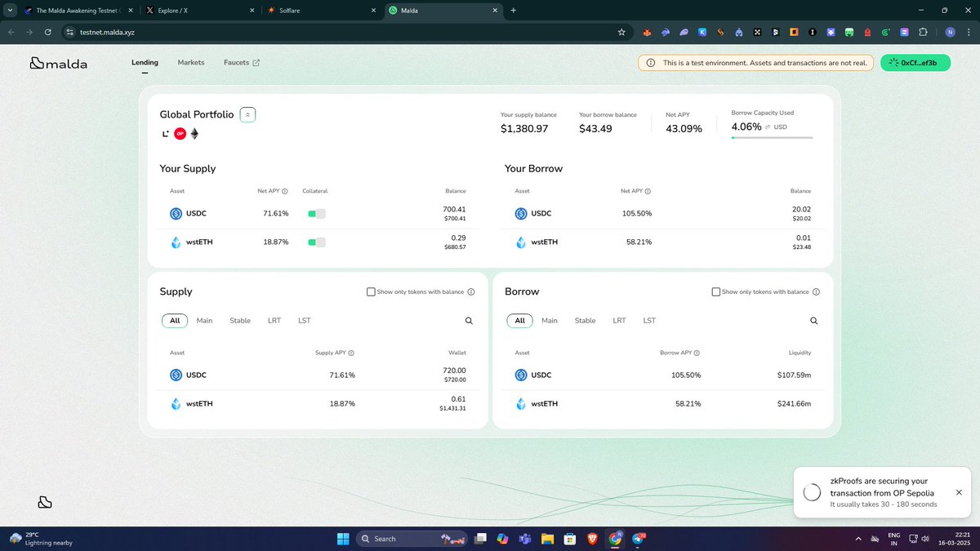
Task: Click the wstETH row in the Supply list
Action: pyautogui.click(x=318, y=403)
